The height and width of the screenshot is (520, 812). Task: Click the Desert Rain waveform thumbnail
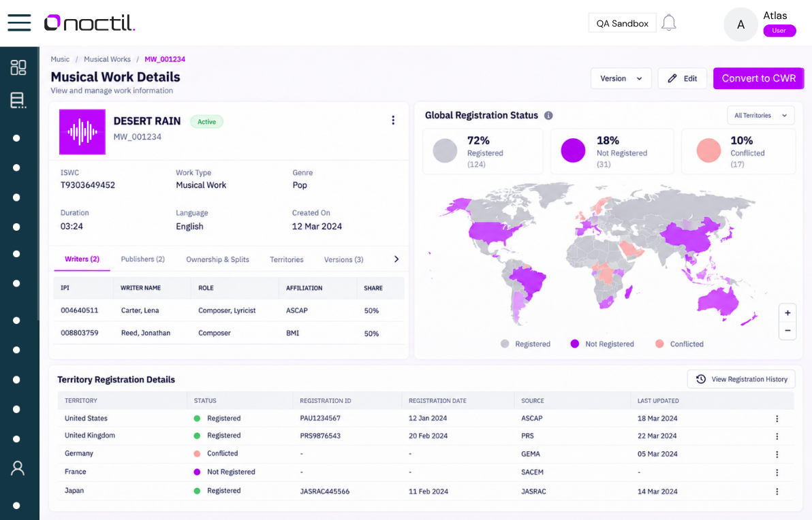[82, 131]
